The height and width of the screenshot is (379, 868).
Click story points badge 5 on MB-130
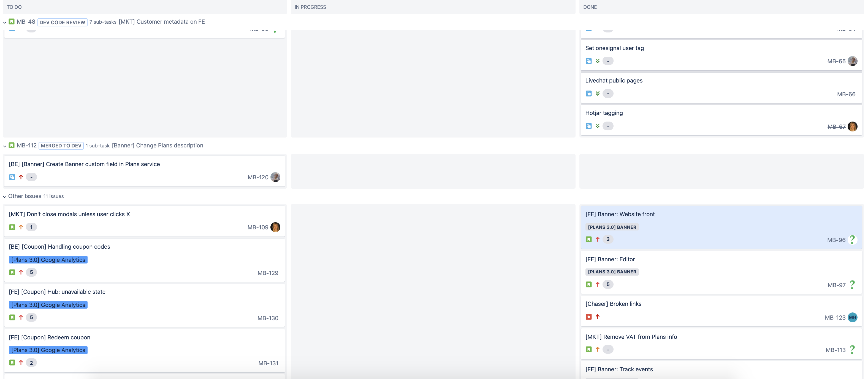pyautogui.click(x=31, y=317)
